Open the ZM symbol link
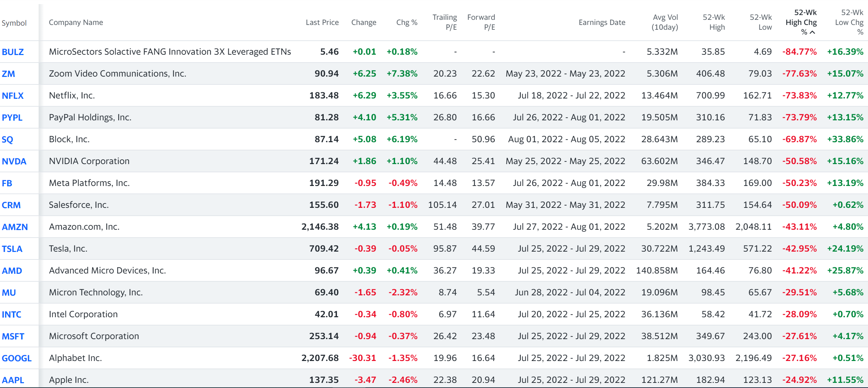 point(8,74)
